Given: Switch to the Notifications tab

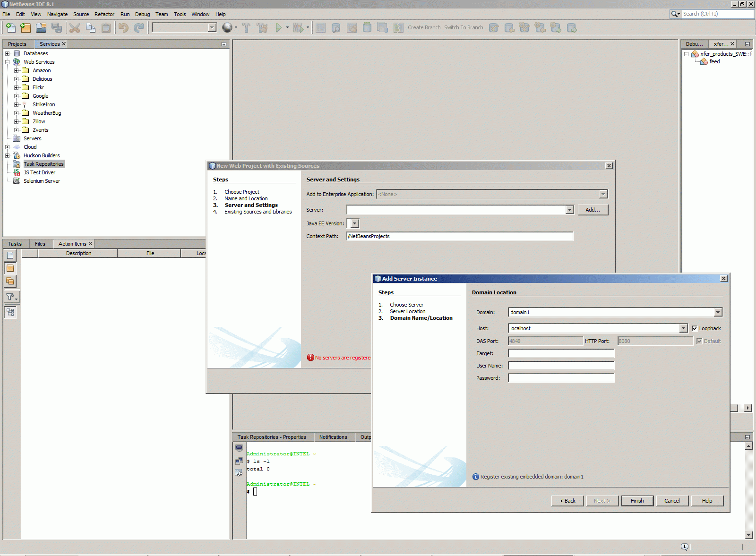Looking at the screenshot, I should [333, 437].
